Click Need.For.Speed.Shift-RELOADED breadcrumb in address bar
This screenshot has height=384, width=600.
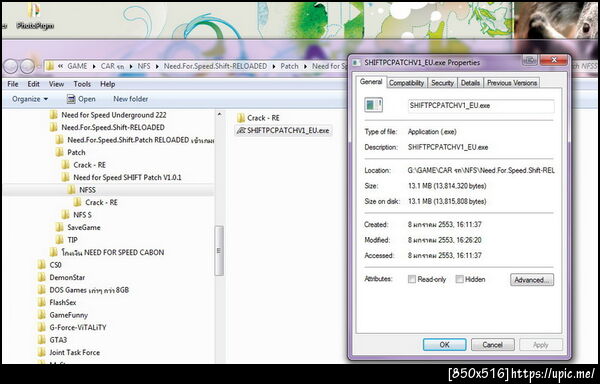click(x=215, y=66)
